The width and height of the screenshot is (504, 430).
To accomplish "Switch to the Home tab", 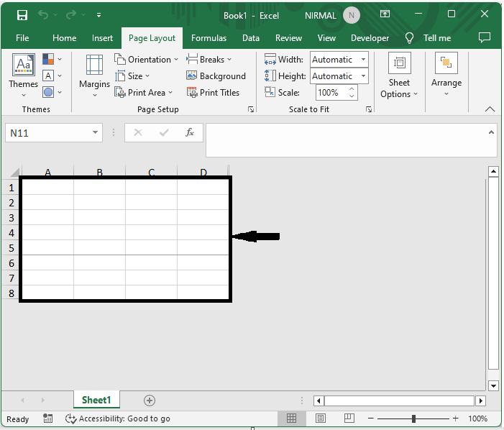I will point(64,38).
